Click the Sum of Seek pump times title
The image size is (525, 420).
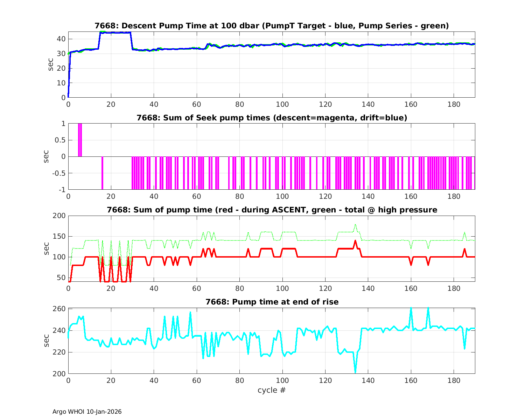click(x=272, y=118)
